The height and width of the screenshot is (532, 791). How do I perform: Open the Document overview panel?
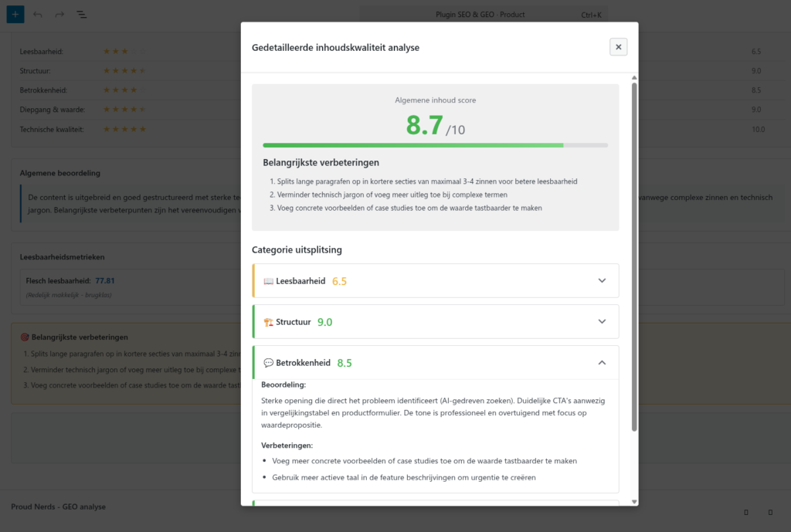[81, 15]
